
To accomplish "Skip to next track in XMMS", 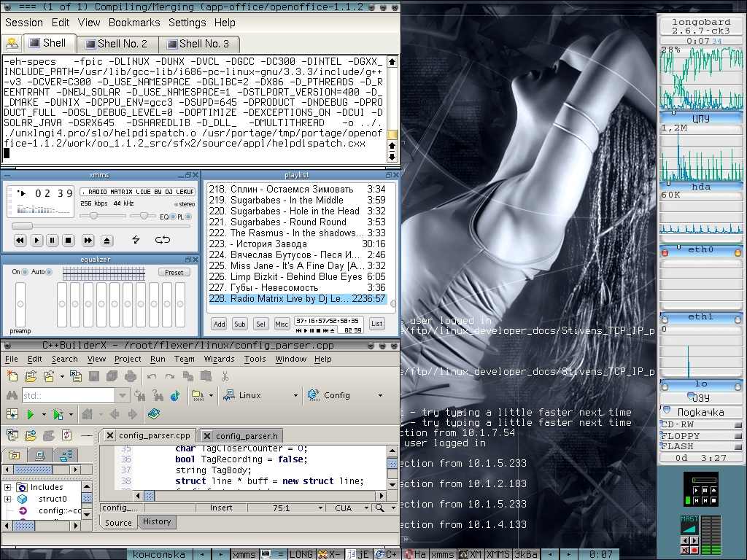I will point(88,240).
